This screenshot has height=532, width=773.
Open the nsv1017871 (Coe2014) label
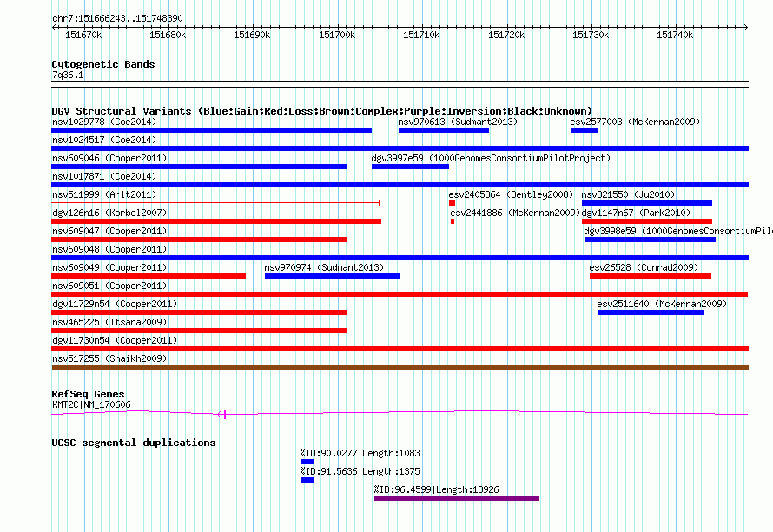click(x=104, y=176)
